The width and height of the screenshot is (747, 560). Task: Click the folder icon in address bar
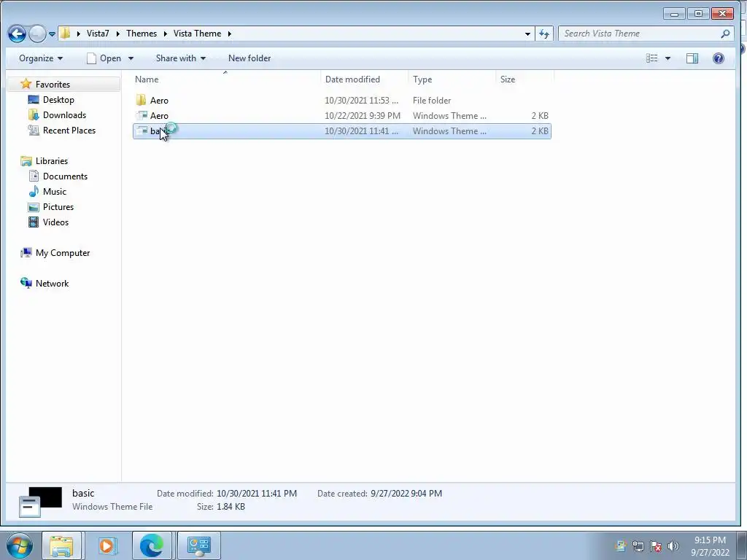coord(65,34)
